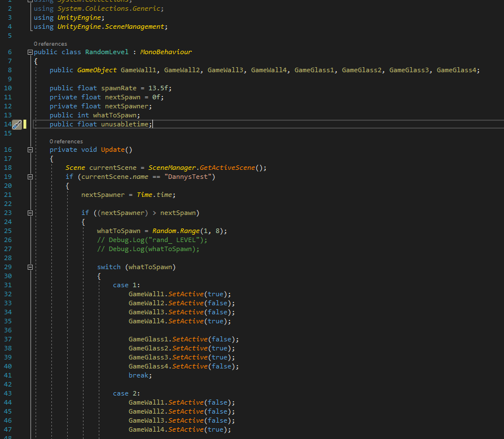This screenshot has height=439, width=504.
Task: Click the System.Collections.Generic using directive
Action: pyautogui.click(x=99, y=8)
